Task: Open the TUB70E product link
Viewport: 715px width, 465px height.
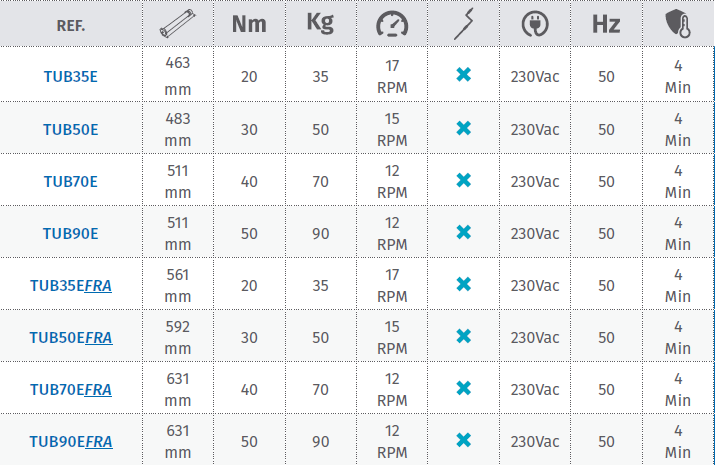Action: (70, 181)
